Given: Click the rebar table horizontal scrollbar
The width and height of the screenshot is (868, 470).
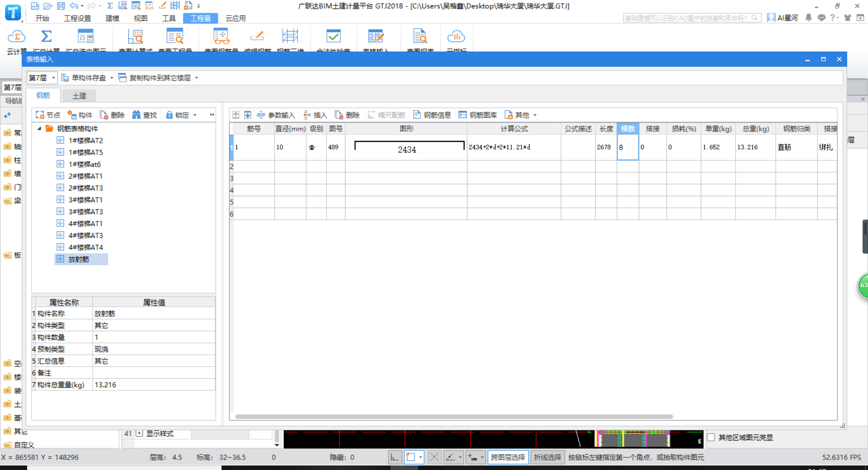Looking at the screenshot, I should point(454,417).
